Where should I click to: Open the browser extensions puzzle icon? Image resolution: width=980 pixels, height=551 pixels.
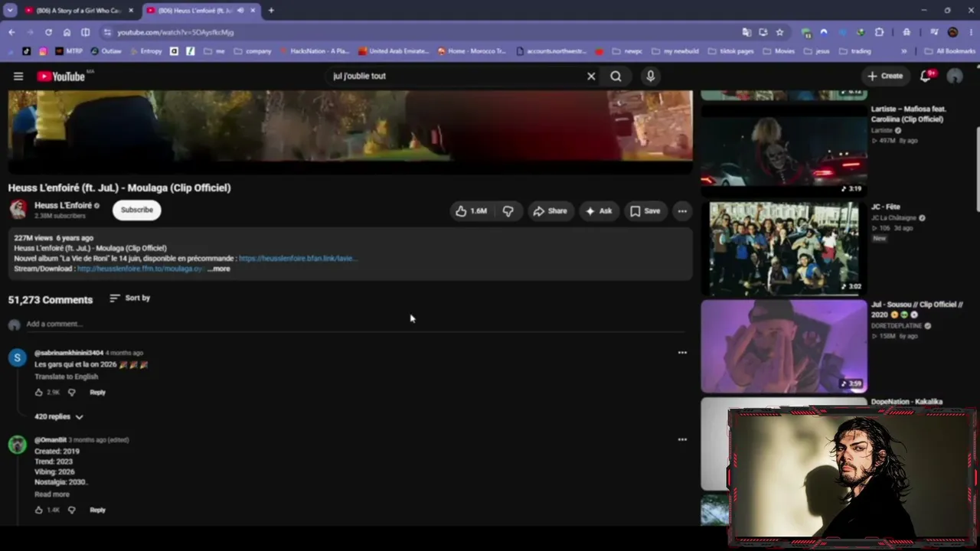pos(879,32)
